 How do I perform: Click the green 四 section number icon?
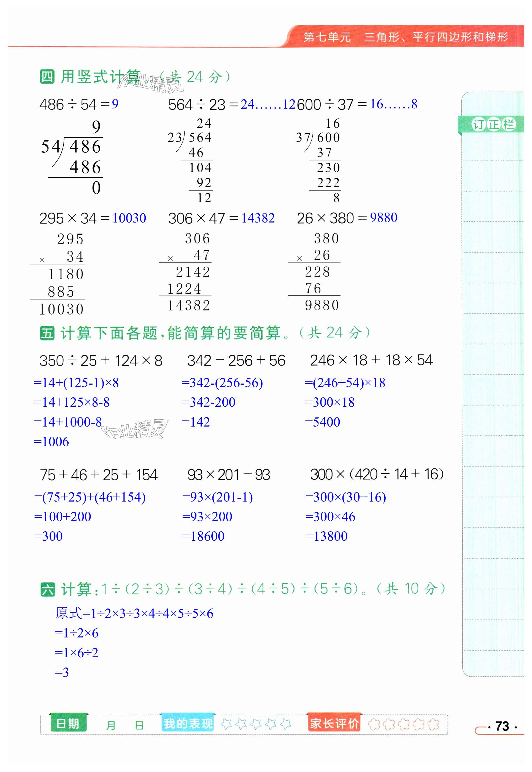pyautogui.click(x=47, y=77)
